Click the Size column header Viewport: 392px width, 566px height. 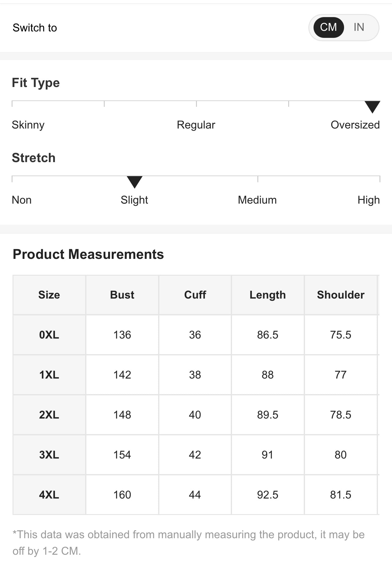49,295
